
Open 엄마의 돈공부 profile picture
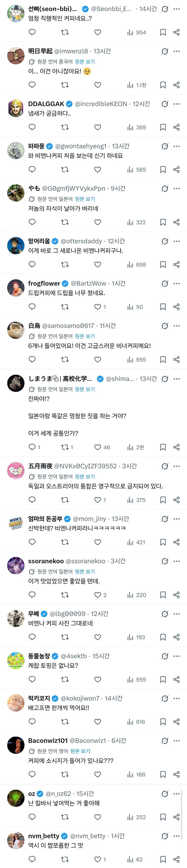(16, 523)
